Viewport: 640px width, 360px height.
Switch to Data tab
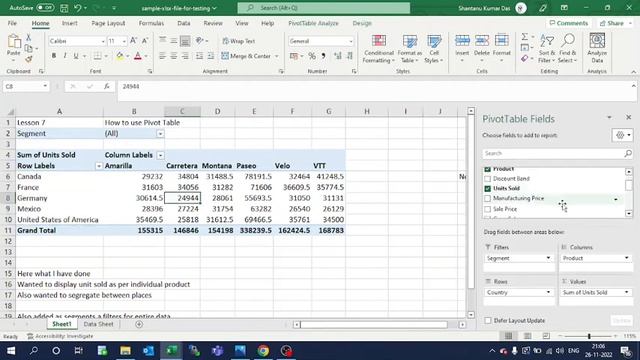184,23
